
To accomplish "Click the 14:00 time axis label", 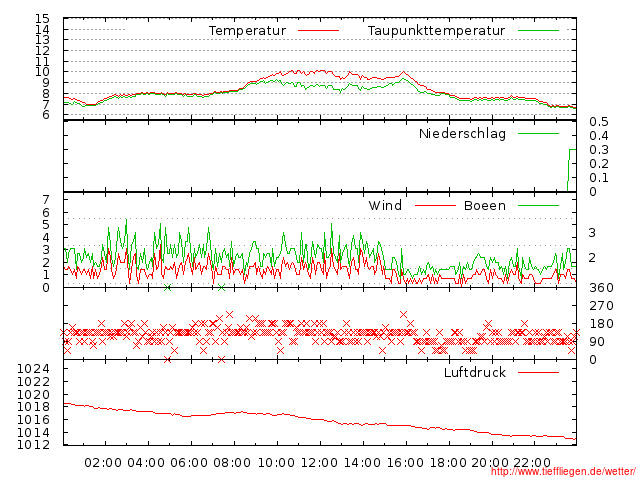I will 362,463.
